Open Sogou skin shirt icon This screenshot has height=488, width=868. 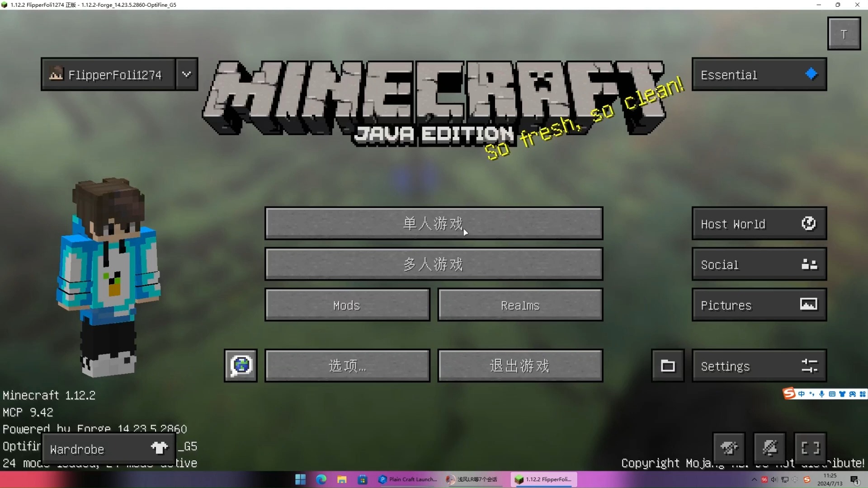(842, 394)
